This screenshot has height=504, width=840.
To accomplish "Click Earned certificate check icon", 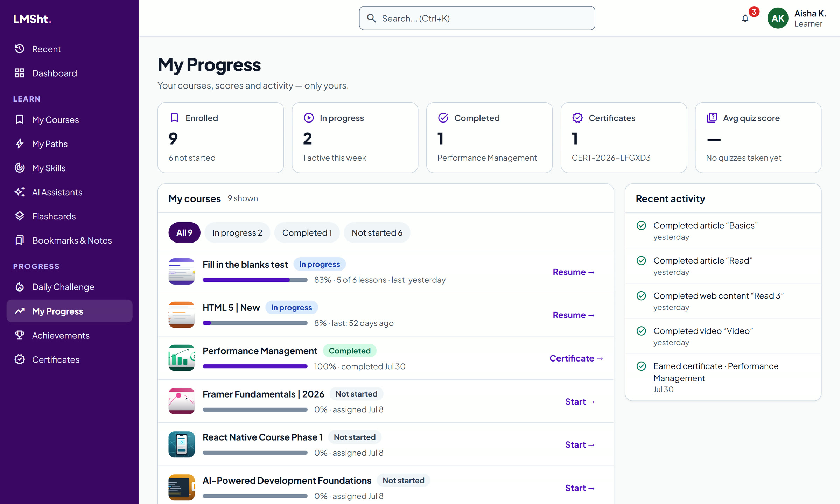I will pyautogui.click(x=641, y=366).
